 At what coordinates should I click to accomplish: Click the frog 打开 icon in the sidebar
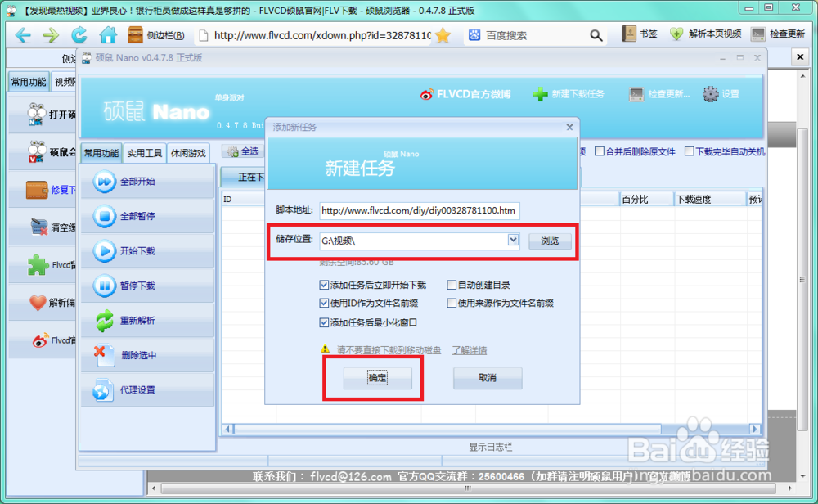(x=37, y=115)
